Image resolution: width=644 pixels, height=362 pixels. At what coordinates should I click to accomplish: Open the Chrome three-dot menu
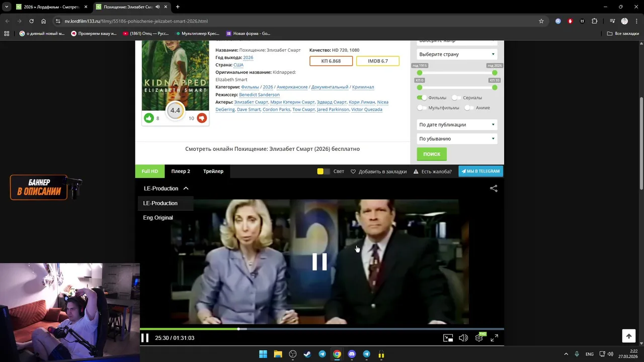(x=636, y=21)
